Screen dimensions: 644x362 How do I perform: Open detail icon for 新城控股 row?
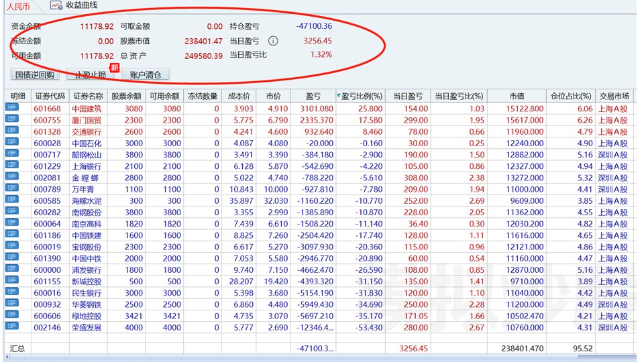pyautogui.click(x=12, y=280)
